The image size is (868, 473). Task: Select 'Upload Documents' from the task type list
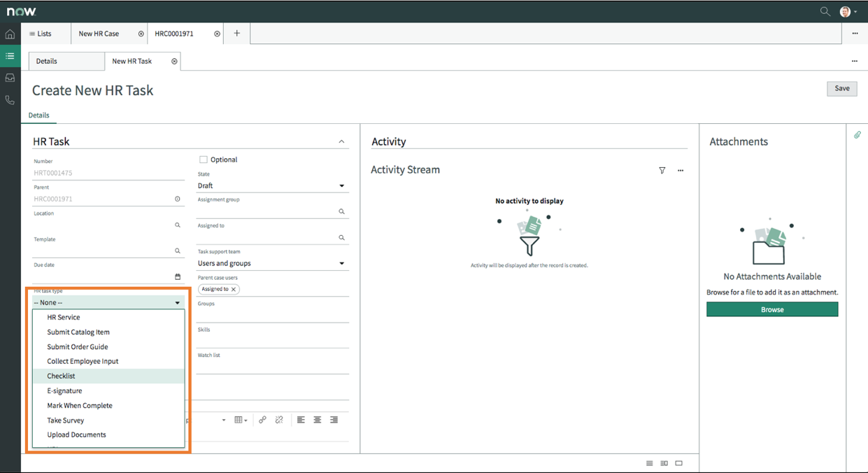[108, 435]
